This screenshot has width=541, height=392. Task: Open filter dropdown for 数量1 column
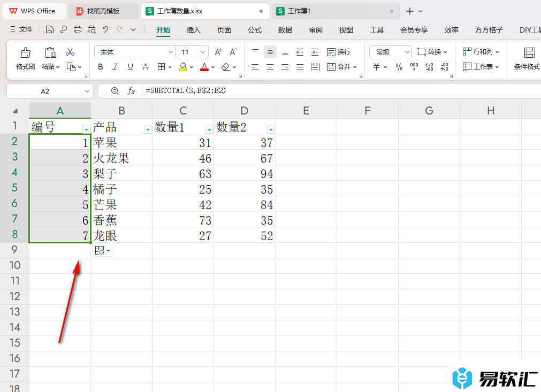pos(209,129)
